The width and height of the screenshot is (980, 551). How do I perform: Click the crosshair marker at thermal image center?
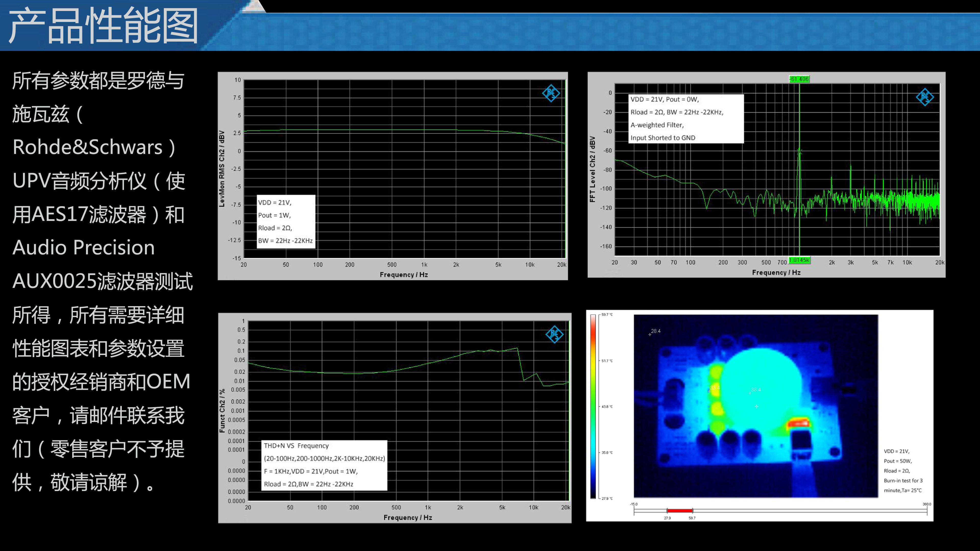757,407
